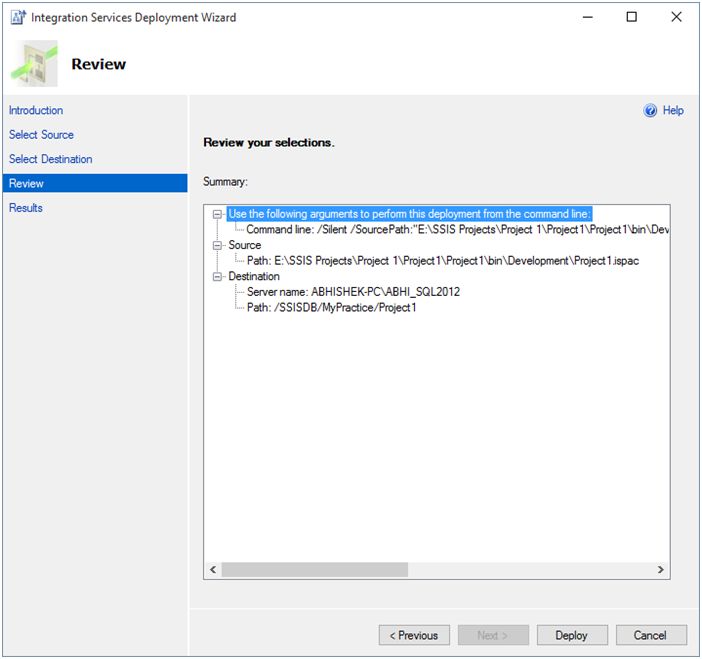Maximize the Deployment Wizard window
Image resolution: width=702 pixels, height=659 pixels.
(x=631, y=17)
